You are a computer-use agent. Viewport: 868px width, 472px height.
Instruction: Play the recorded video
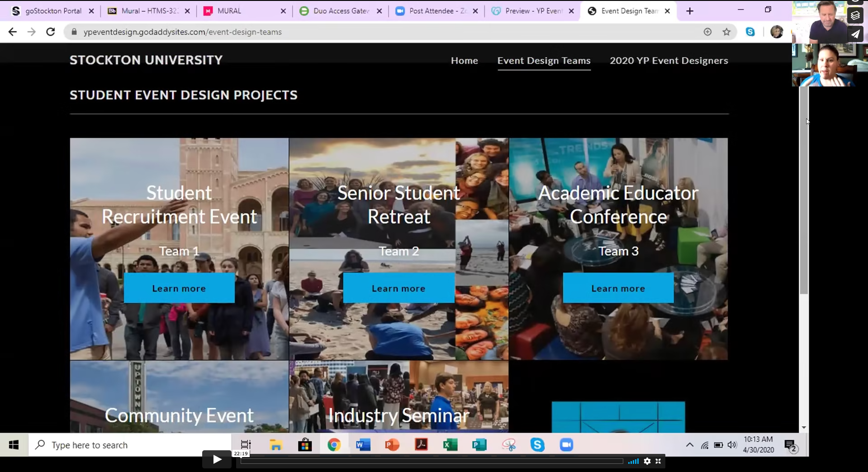pos(217,460)
